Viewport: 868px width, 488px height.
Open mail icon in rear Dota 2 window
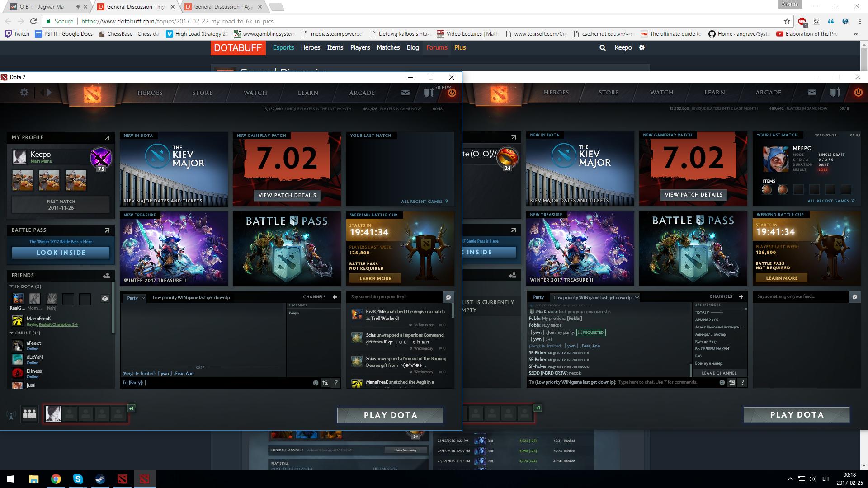[812, 92]
